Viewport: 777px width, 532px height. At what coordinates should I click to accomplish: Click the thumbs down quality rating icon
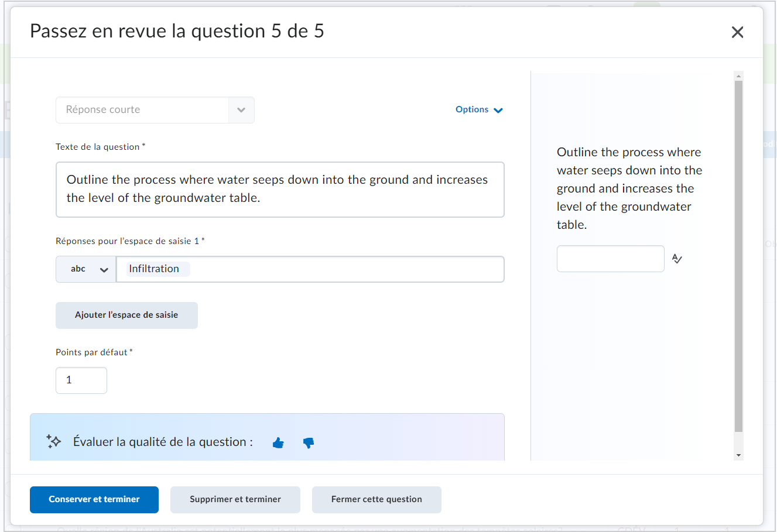click(x=309, y=443)
